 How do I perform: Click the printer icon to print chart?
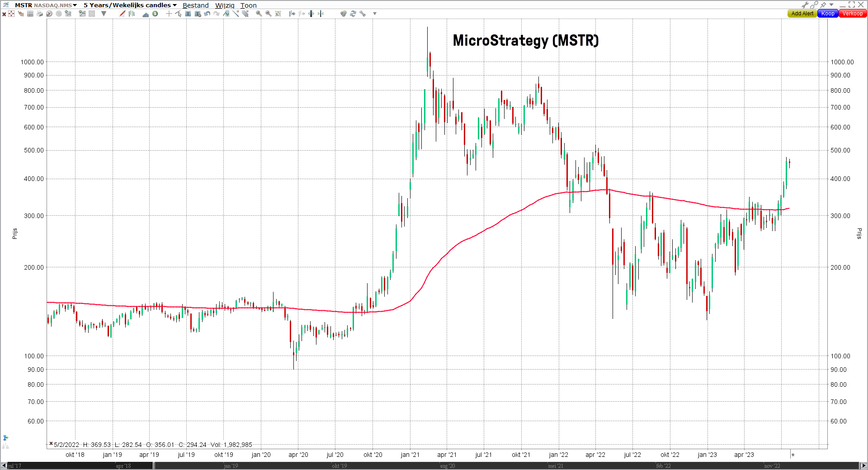40,14
